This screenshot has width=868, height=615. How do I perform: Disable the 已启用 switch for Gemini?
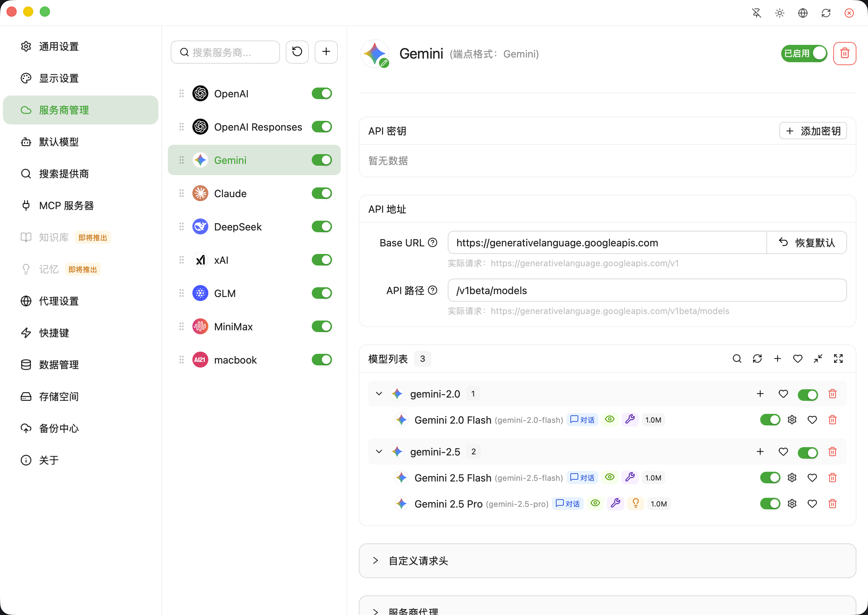pyautogui.click(x=804, y=54)
